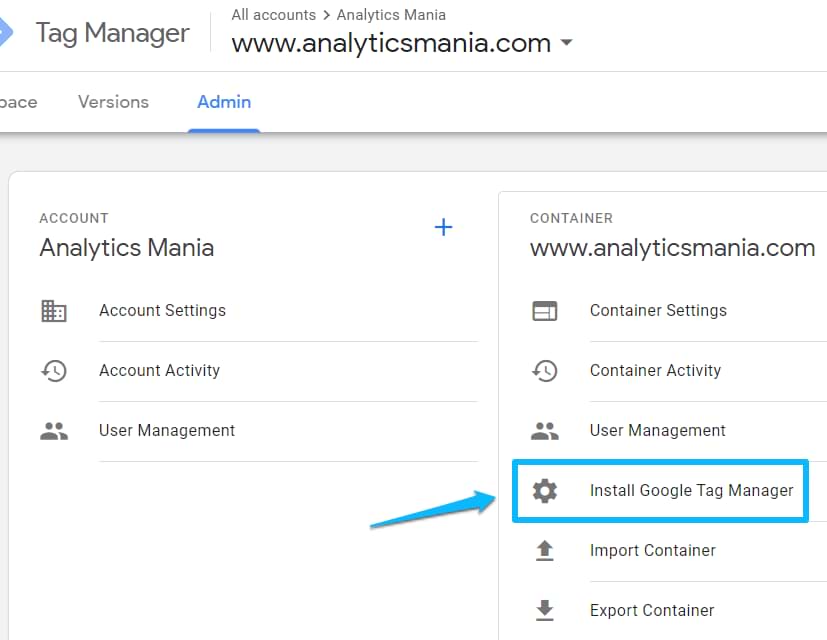Switch to the Admin tab
The width and height of the screenshot is (827, 640).
pyautogui.click(x=223, y=101)
